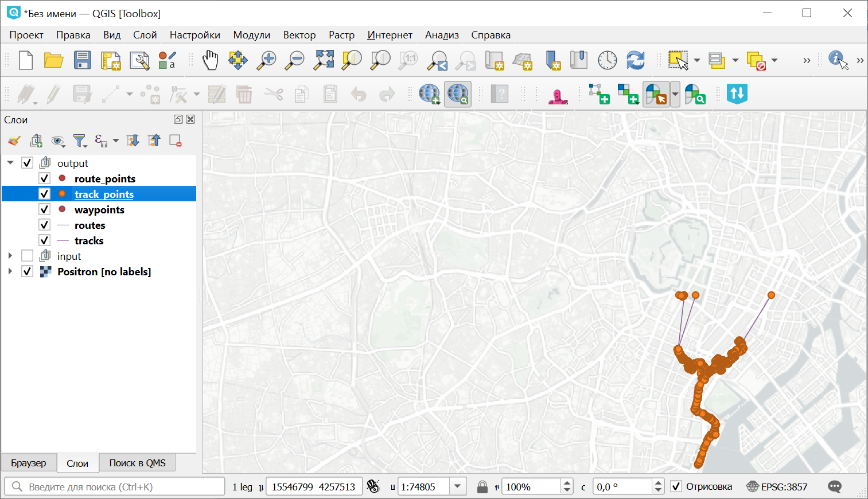The height and width of the screenshot is (499, 868).
Task: Select features by area tool
Action: pyautogui.click(x=678, y=60)
